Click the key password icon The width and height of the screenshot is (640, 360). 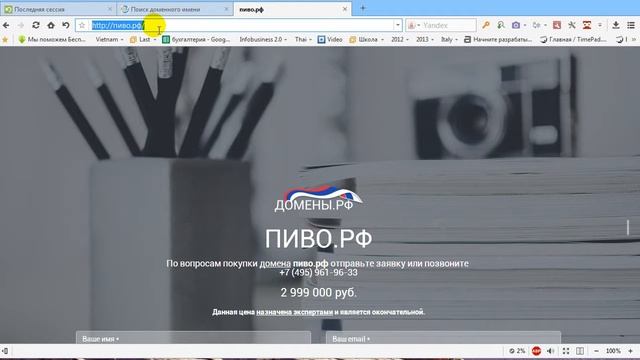click(486, 25)
